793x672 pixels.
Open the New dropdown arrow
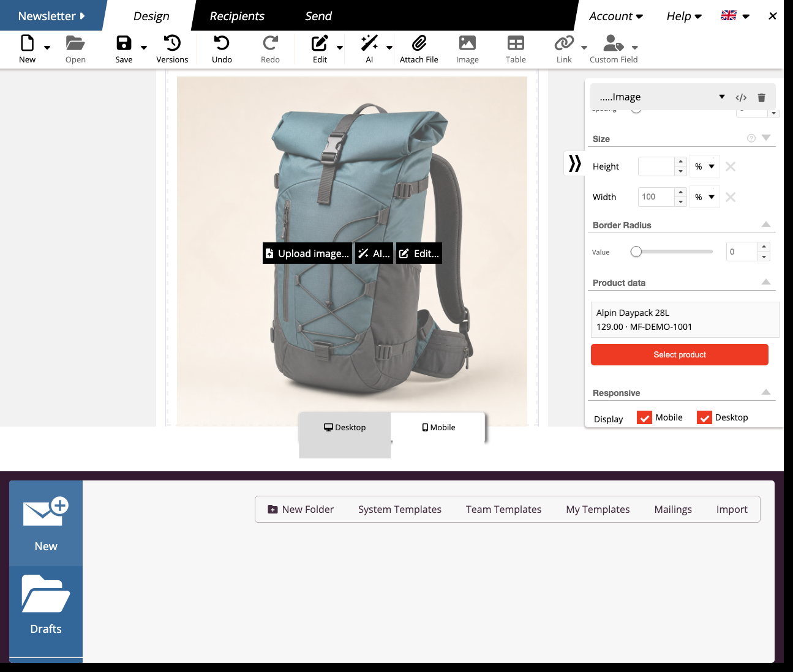pyautogui.click(x=47, y=47)
